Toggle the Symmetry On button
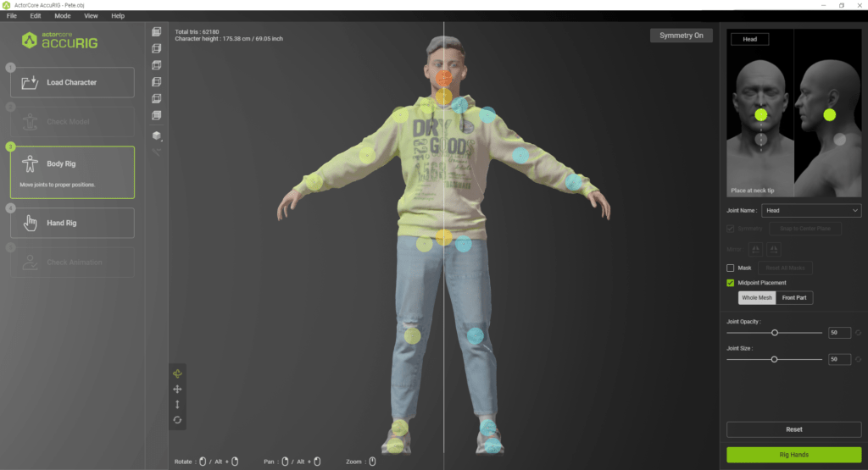This screenshot has width=868, height=470. pos(681,36)
